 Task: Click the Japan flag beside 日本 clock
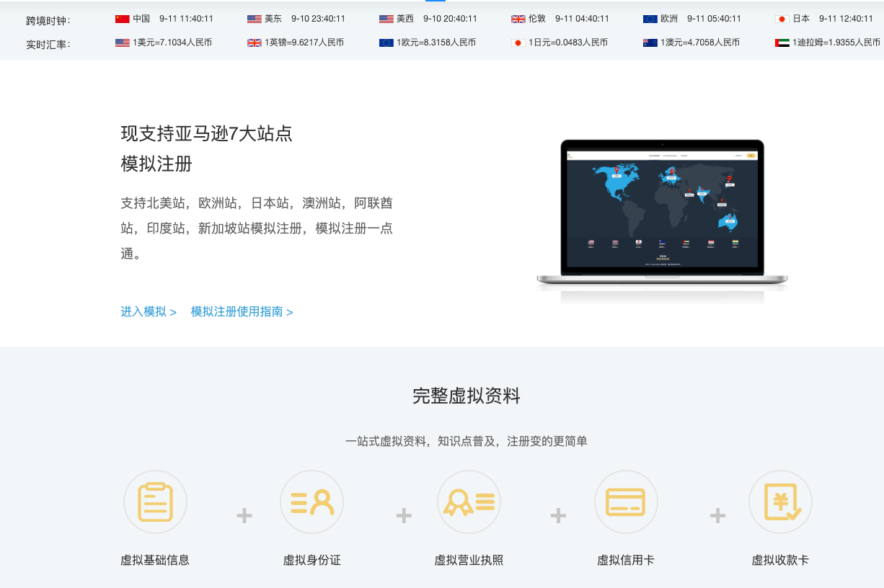pyautogui.click(x=782, y=19)
